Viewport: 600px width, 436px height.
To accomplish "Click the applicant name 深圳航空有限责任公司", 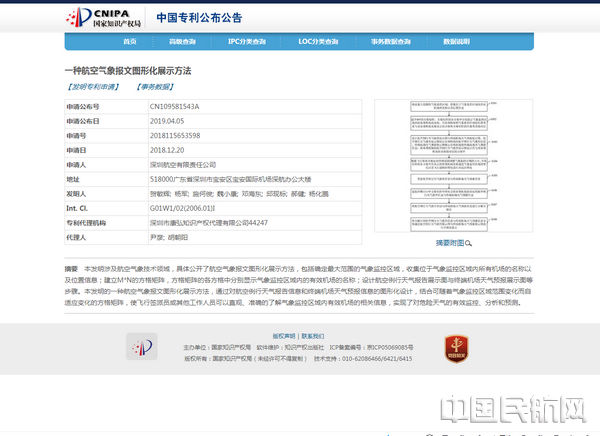I will pos(183,163).
